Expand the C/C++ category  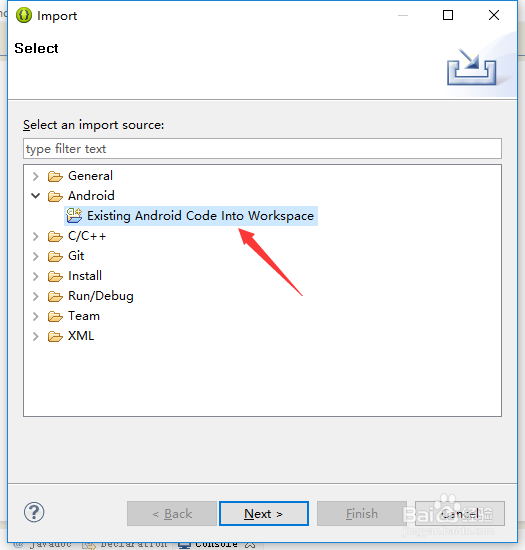[x=35, y=236]
